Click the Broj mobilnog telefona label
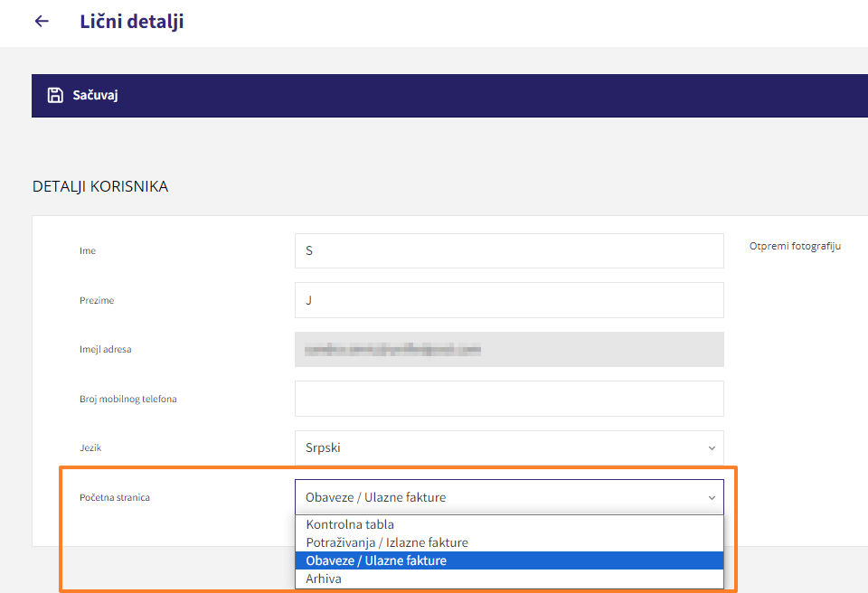The height and width of the screenshot is (593, 868). click(x=127, y=399)
